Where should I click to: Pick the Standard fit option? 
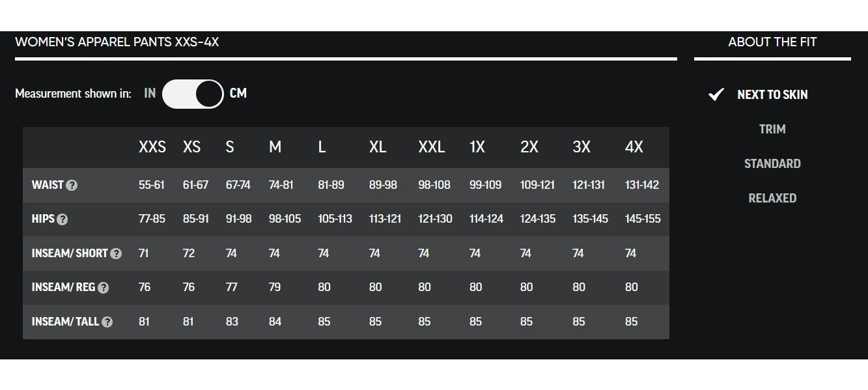[x=772, y=163]
